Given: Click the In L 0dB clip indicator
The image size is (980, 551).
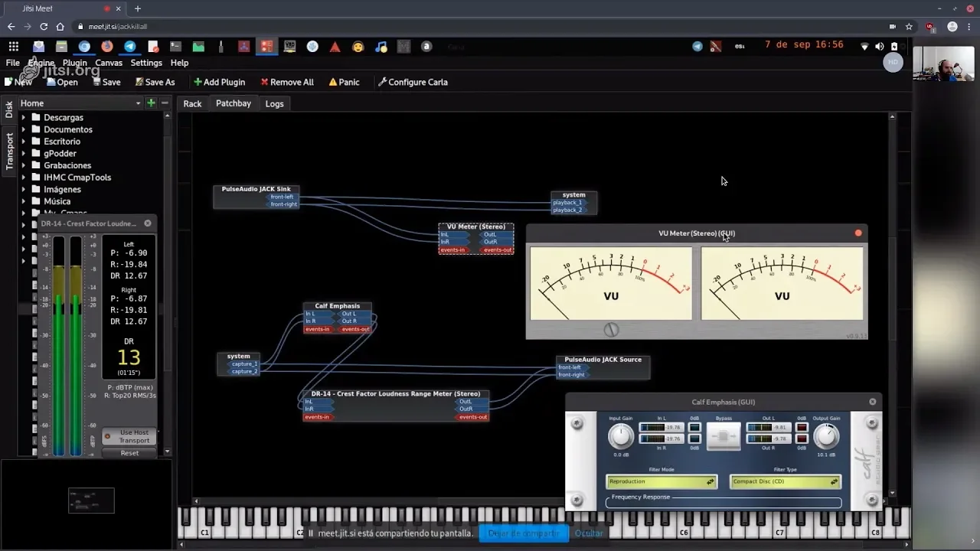Looking at the screenshot, I should 694,428.
